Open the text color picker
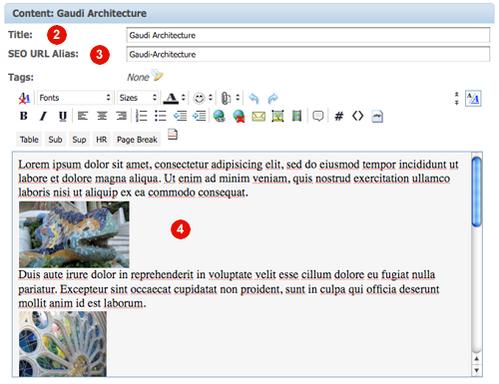 click(174, 98)
